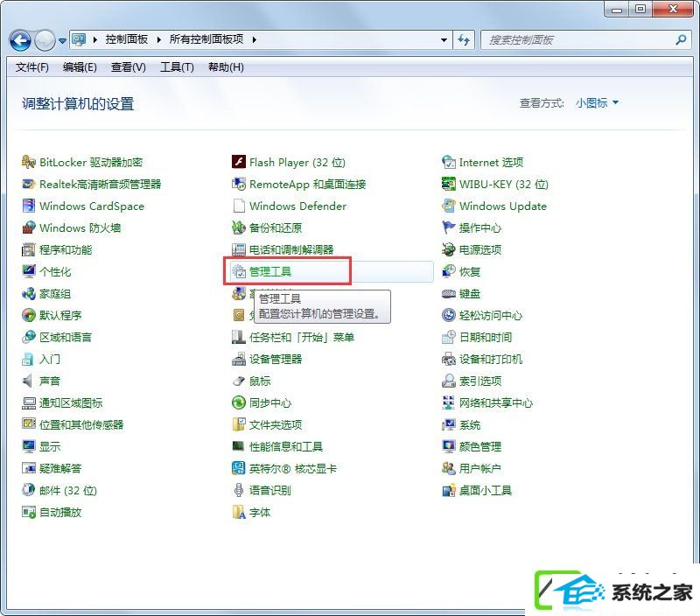The width and height of the screenshot is (700, 616).
Task: Click the 所有控制面板项 breadcrumb
Action: (x=206, y=39)
